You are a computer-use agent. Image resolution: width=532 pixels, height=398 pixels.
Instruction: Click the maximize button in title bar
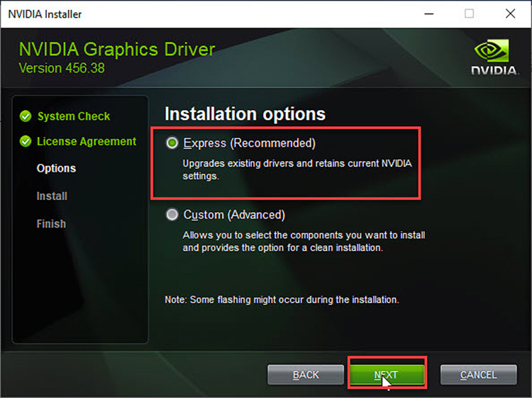(470, 14)
